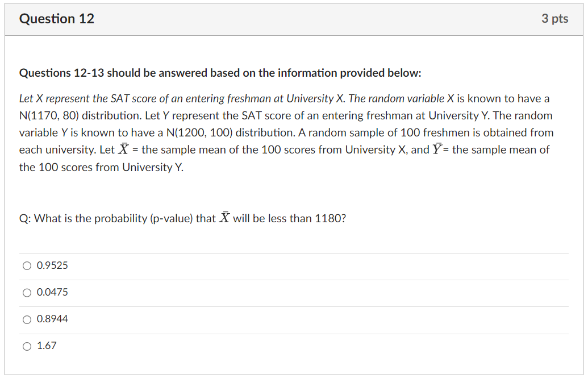
Task: Select the 1.67 radio button
Action: click(x=27, y=346)
